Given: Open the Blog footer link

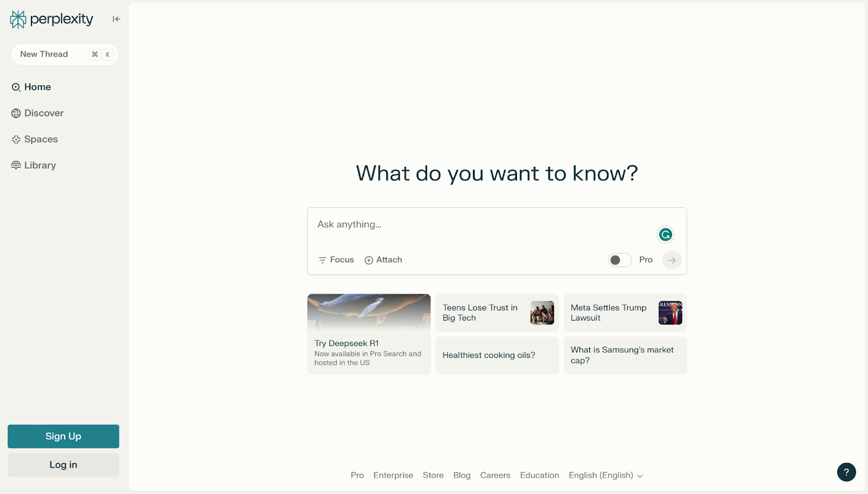Looking at the screenshot, I should tap(462, 476).
